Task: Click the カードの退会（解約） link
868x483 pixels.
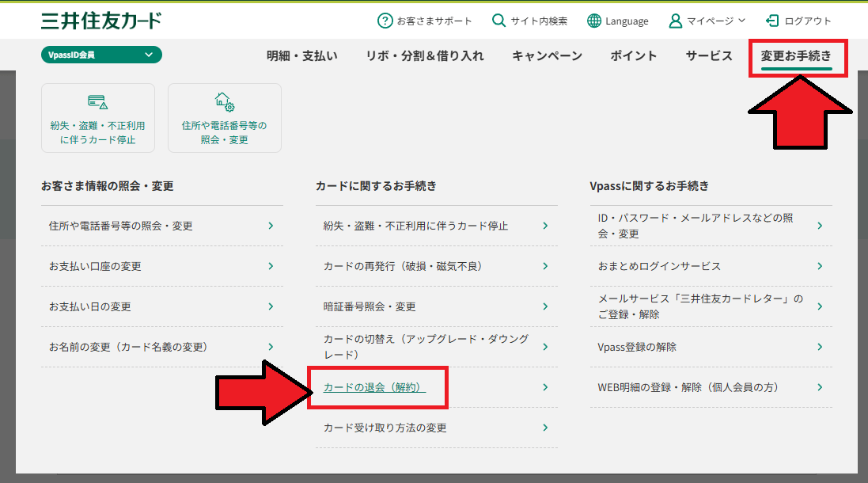Action: (x=374, y=387)
